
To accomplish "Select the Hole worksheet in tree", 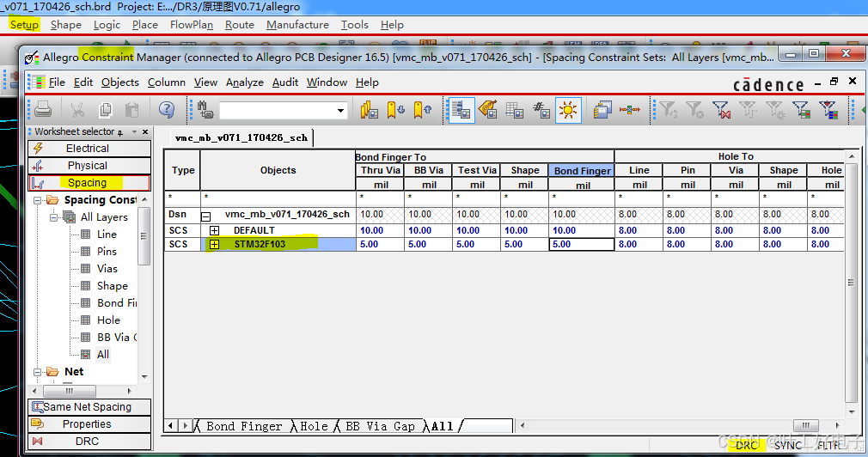I will point(108,320).
